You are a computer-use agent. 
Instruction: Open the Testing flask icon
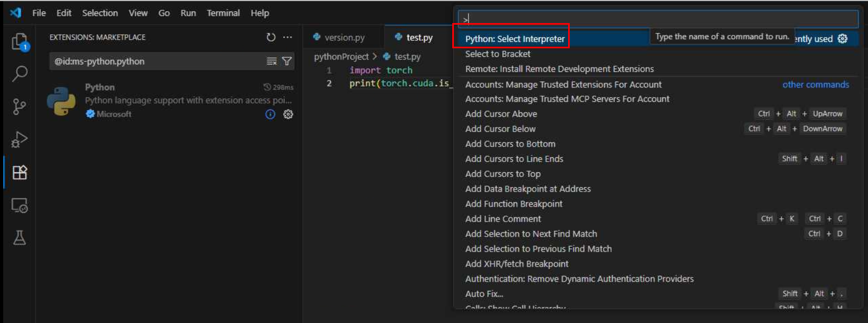tap(19, 238)
